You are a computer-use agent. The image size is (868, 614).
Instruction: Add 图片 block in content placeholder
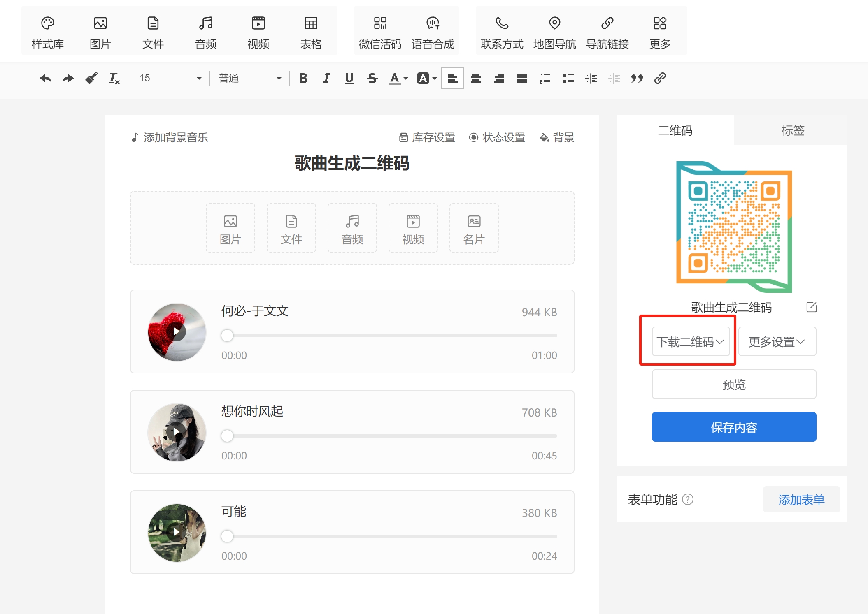[230, 228]
